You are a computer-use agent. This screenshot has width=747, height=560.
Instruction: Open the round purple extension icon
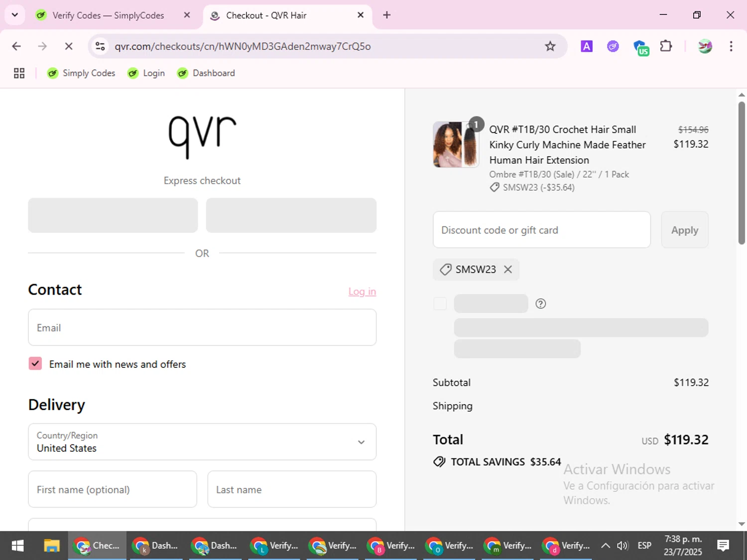pyautogui.click(x=613, y=46)
